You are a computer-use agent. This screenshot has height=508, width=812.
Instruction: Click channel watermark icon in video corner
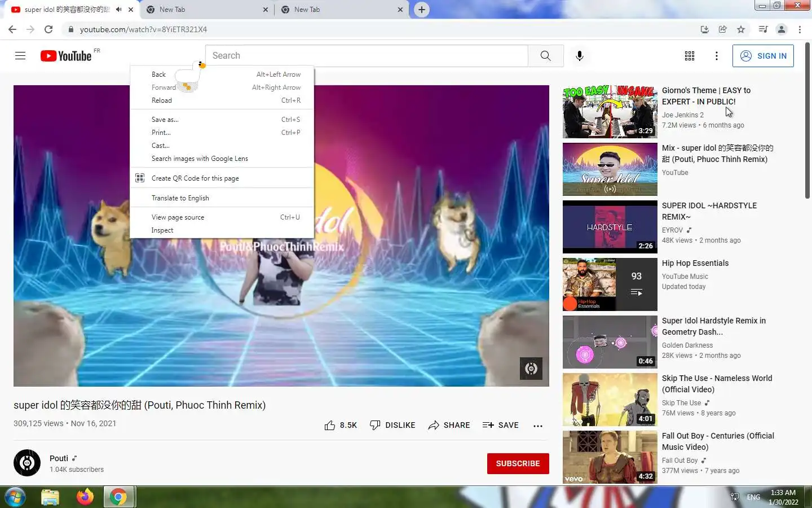click(x=531, y=369)
